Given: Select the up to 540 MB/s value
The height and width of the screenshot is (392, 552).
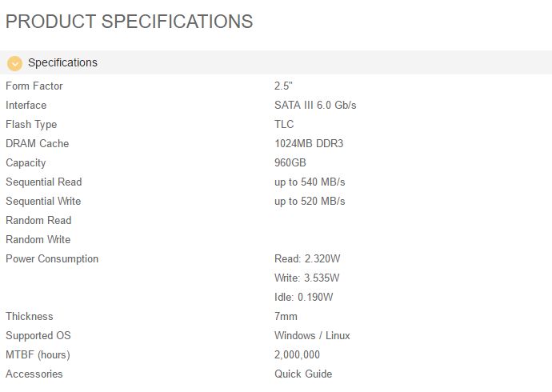Looking at the screenshot, I should [310, 182].
